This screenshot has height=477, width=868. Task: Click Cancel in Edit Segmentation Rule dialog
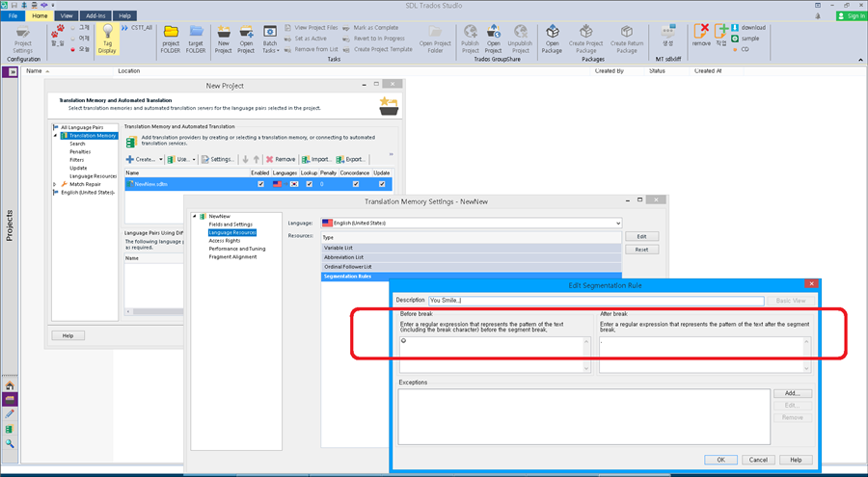pyautogui.click(x=758, y=460)
